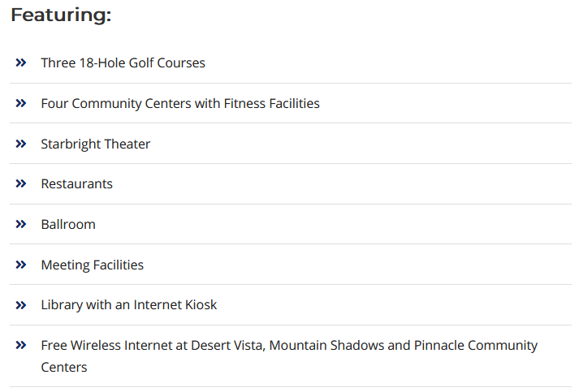This screenshot has width=583, height=392.
Task: Click the double-arrow icon beside Library with Internet Kiosk
Action: tap(21, 304)
